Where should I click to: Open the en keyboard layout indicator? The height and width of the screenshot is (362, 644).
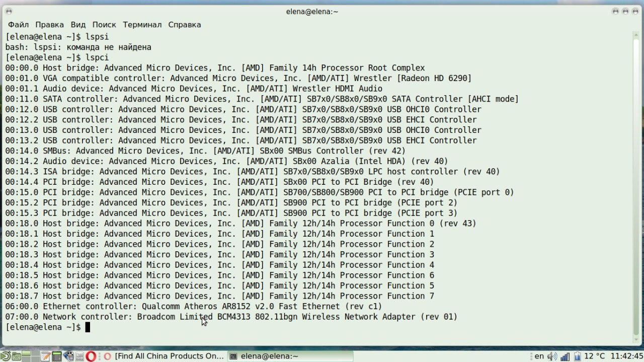[x=539, y=356]
